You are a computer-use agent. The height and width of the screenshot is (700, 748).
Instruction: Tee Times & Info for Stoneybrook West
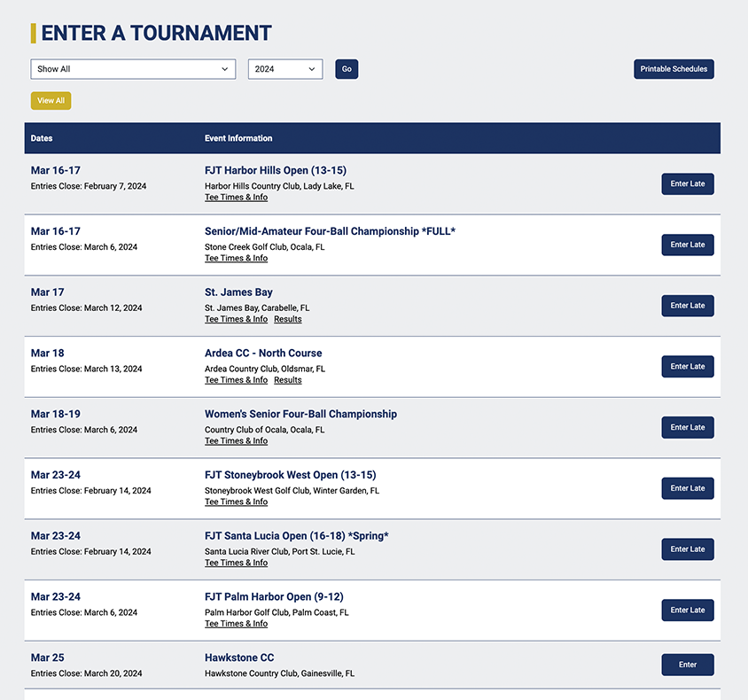236,502
